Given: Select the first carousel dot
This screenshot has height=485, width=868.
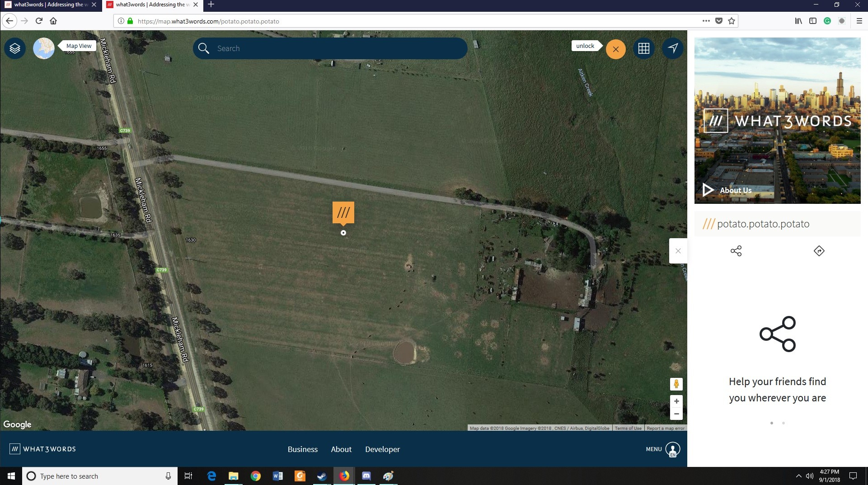Looking at the screenshot, I should [772, 423].
